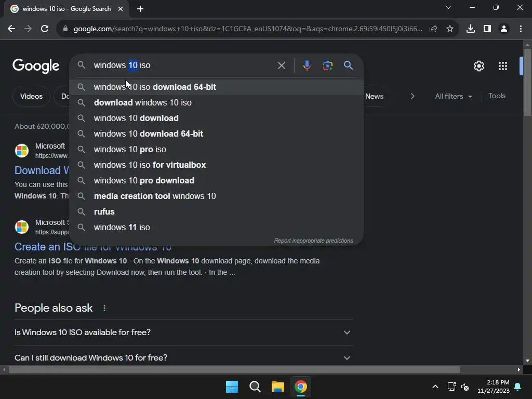
Task: Select the Videos filter tab
Action: click(31, 96)
